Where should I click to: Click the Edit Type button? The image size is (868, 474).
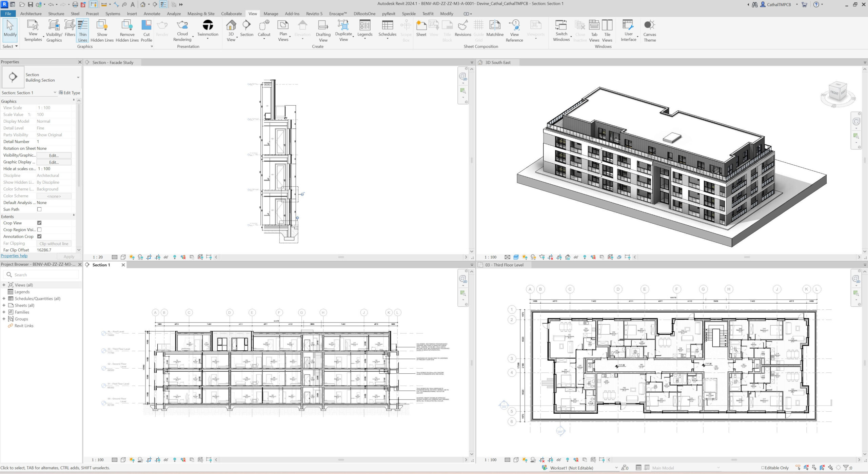(70, 92)
